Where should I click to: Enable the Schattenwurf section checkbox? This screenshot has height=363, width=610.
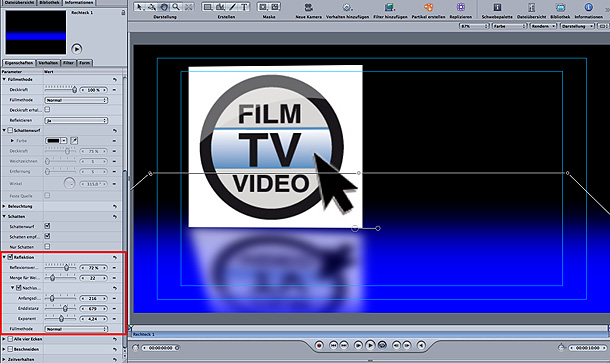11,130
